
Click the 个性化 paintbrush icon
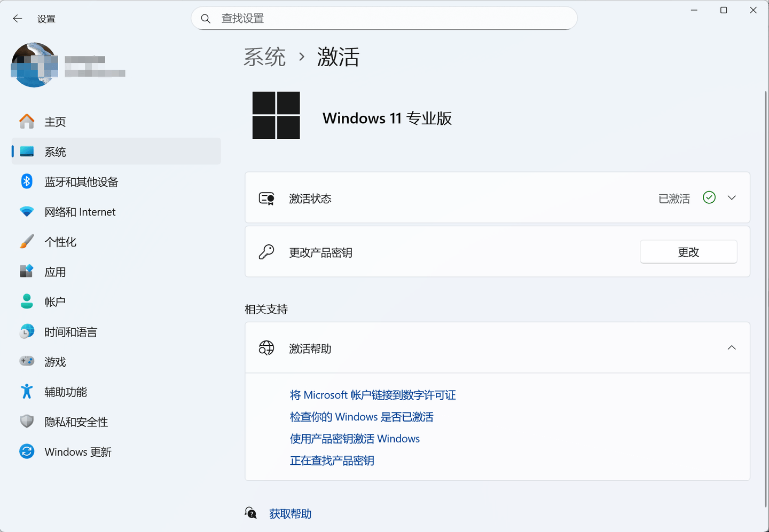click(27, 242)
